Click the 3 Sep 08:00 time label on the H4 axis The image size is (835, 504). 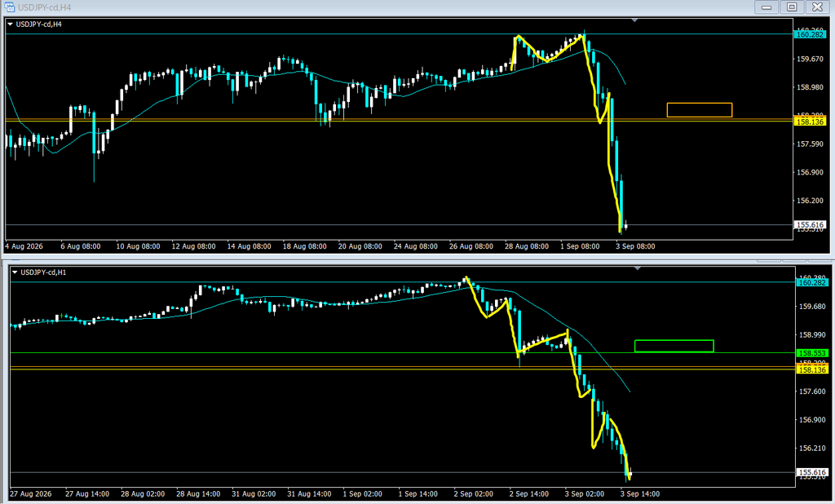click(635, 246)
